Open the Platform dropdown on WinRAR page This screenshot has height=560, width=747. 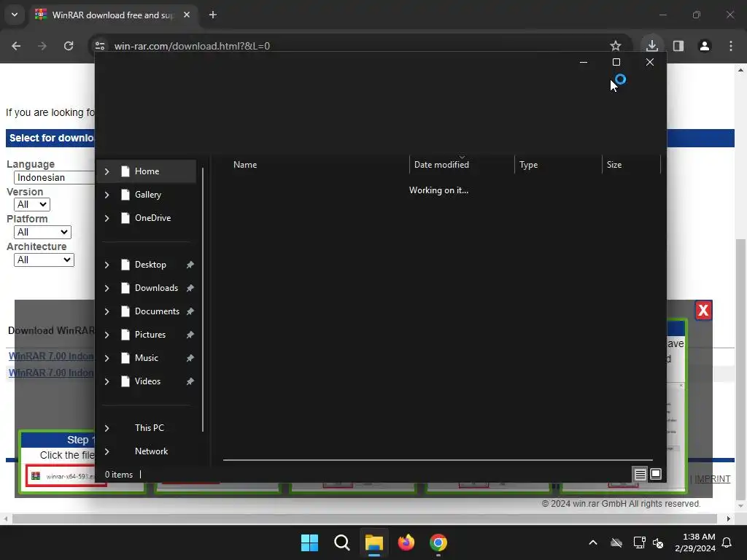42,233
